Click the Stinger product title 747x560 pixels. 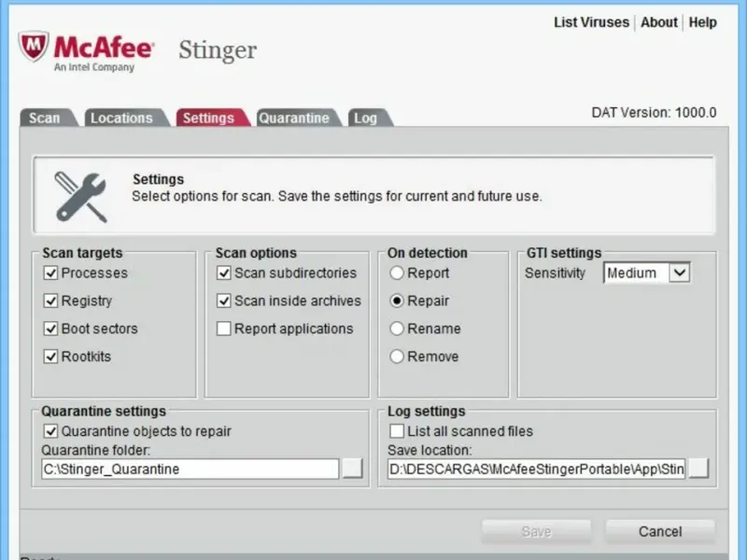tap(218, 50)
